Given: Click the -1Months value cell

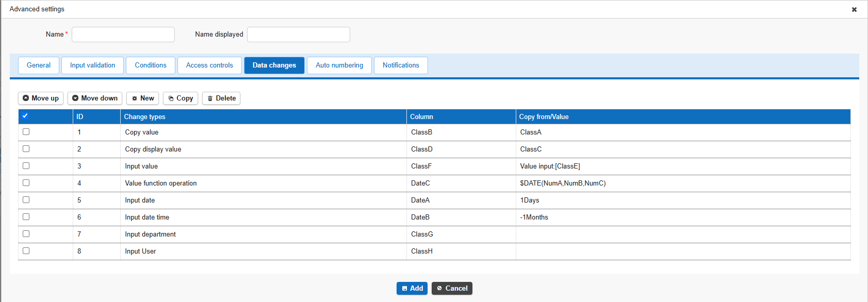Looking at the screenshot, I should click(683, 217).
